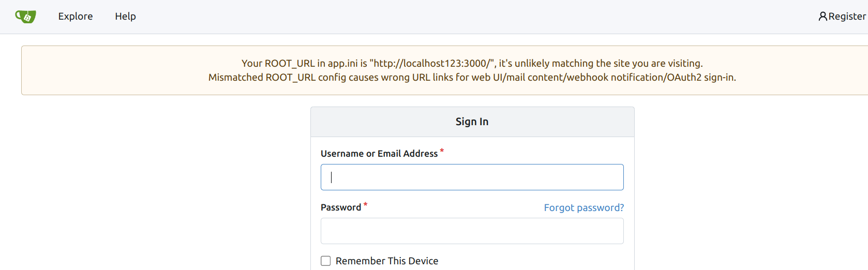
Task: Click the red asterisk next to Password label
Action: coord(365,205)
